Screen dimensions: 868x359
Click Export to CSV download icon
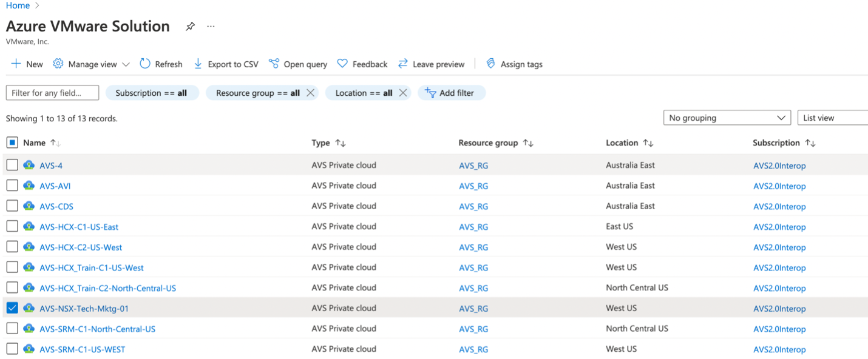pyautogui.click(x=198, y=64)
